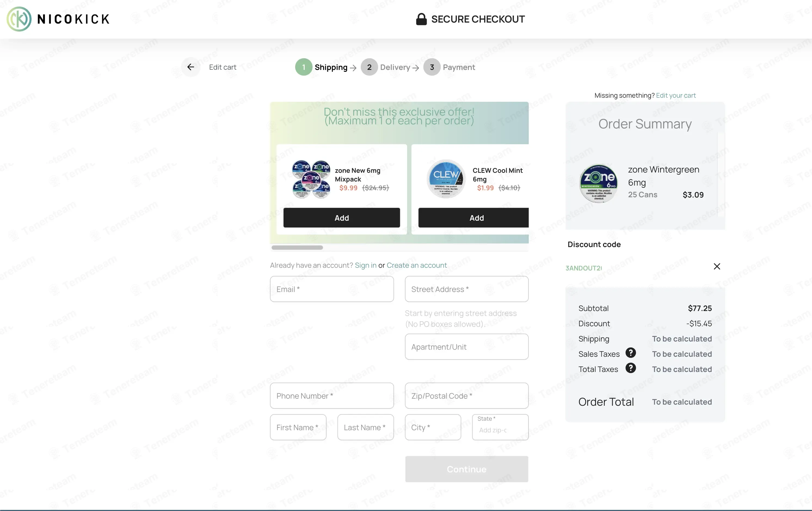This screenshot has width=812, height=511.
Task: Click the Continue button
Action: tap(467, 469)
